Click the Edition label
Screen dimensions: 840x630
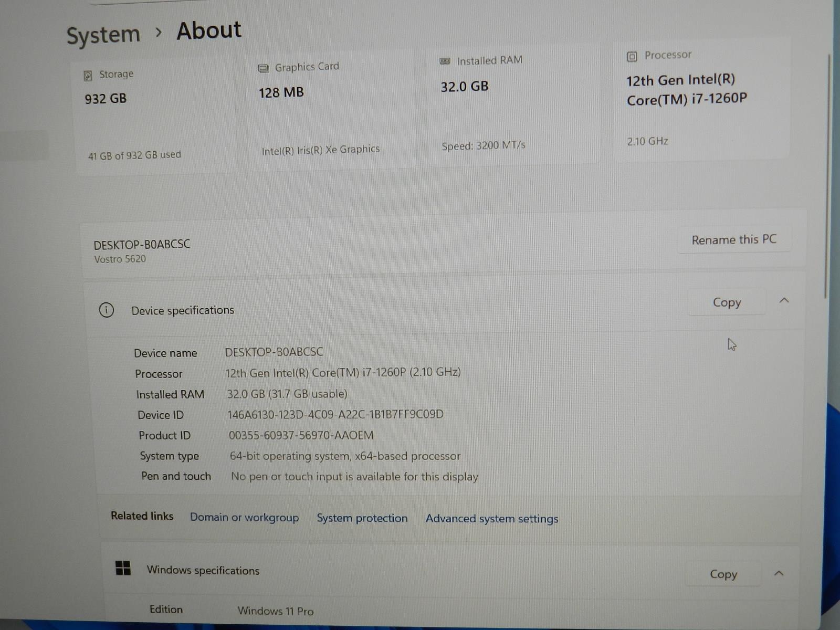point(166,609)
